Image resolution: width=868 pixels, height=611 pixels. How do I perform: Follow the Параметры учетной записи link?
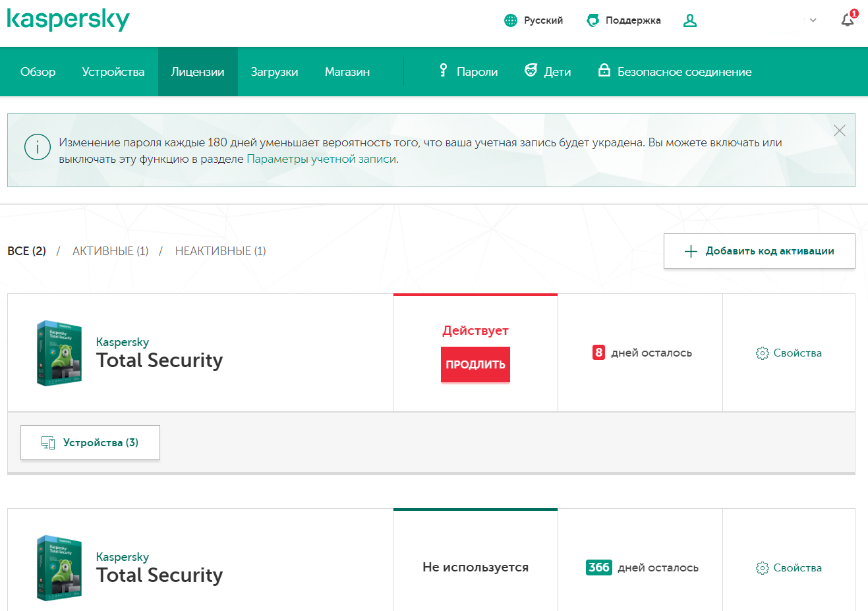coord(322,159)
